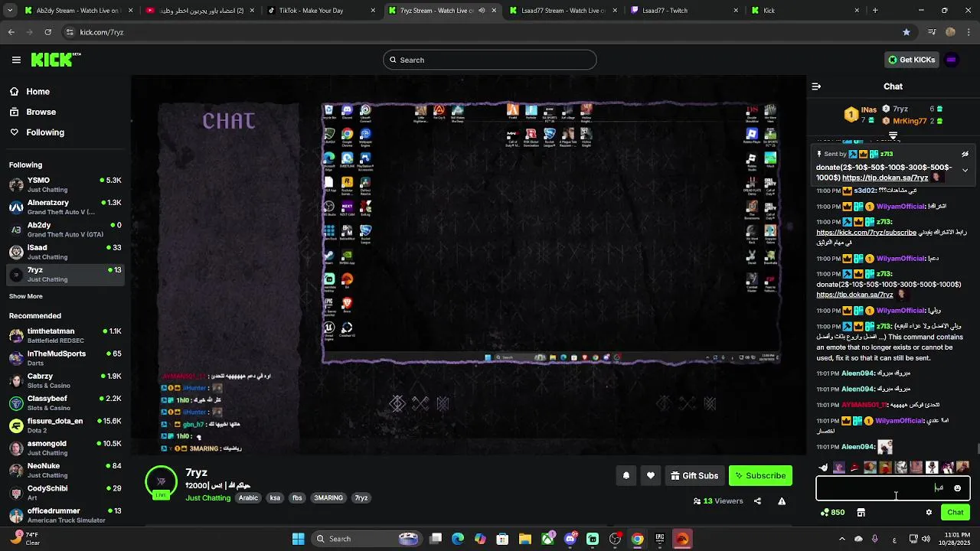Open YSMO channel in sidebar
This screenshot has width=980, height=551.
(65, 184)
